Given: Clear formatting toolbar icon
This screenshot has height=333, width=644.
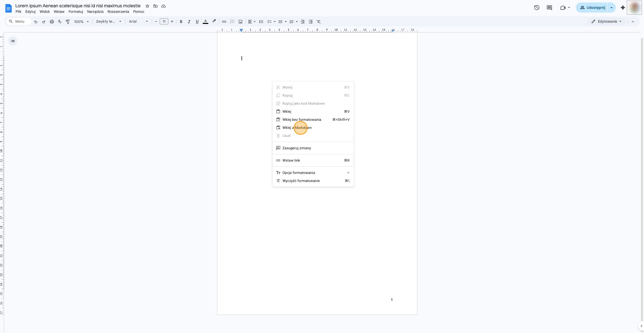Looking at the screenshot, I should coord(319,22).
